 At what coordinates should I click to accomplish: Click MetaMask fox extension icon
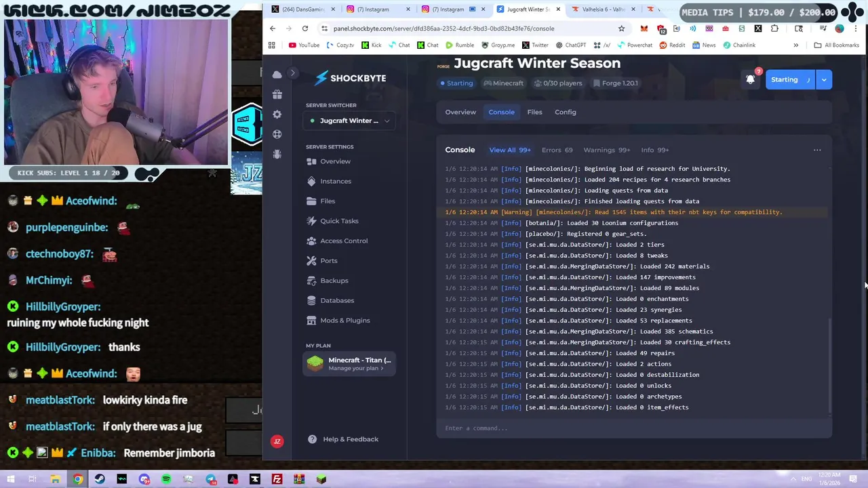coord(644,28)
